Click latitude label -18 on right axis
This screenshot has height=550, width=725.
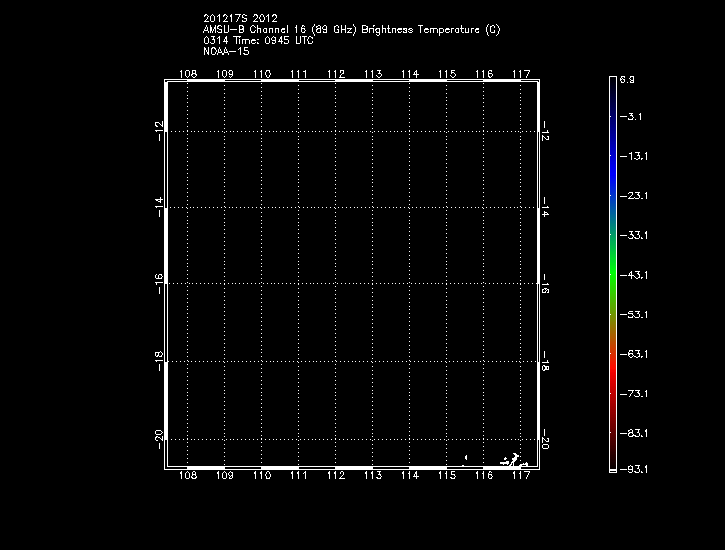pyautogui.click(x=546, y=361)
